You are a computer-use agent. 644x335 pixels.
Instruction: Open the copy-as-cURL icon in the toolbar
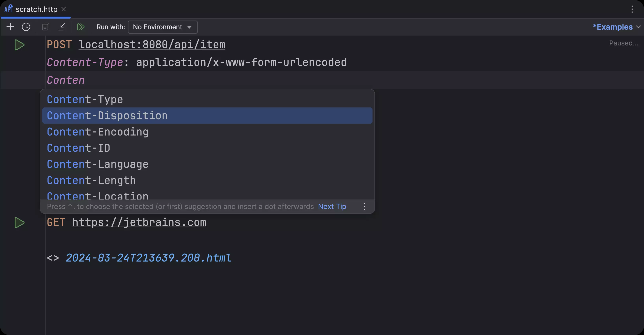46,27
